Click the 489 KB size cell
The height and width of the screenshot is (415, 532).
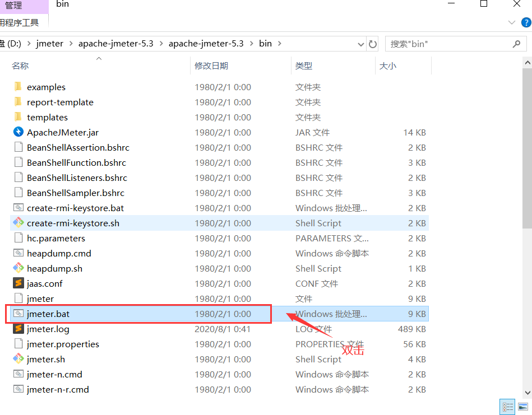tap(411, 329)
